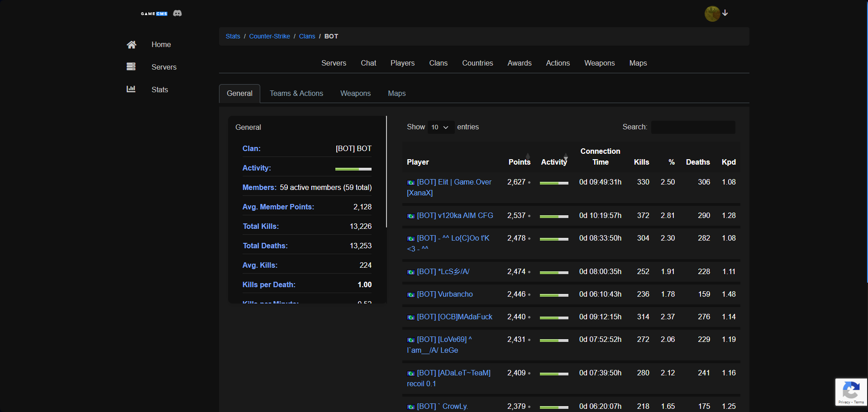Viewport: 868px width, 412px height.
Task: Click the arrow next to the avatar
Action: tap(725, 13)
